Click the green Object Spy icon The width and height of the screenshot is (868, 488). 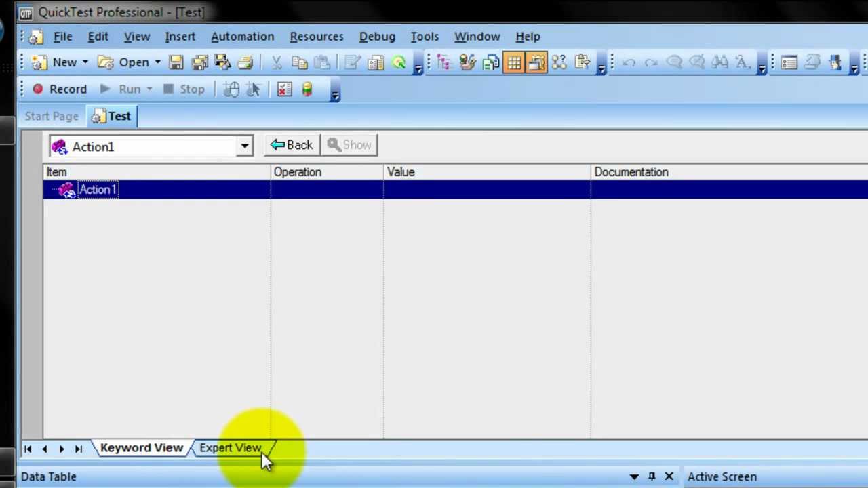(x=399, y=62)
